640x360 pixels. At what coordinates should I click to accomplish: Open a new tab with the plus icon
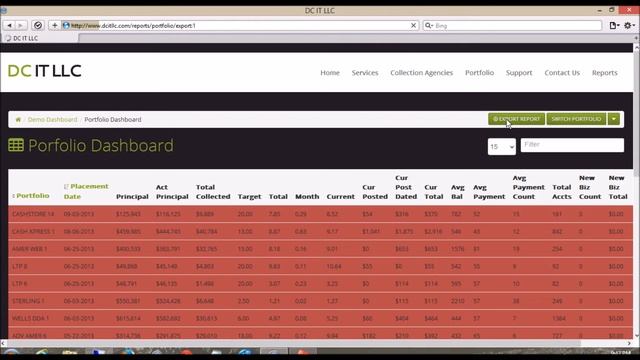click(x=55, y=25)
